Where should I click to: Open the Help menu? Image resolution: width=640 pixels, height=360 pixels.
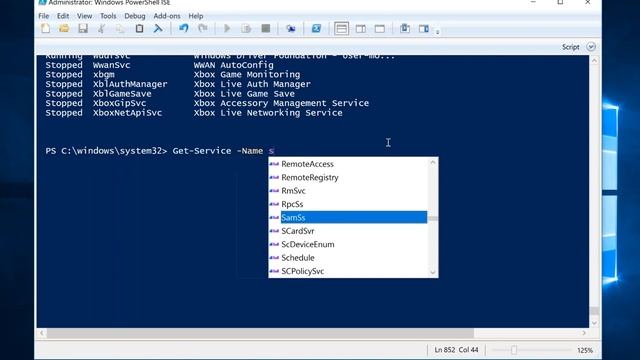196,16
